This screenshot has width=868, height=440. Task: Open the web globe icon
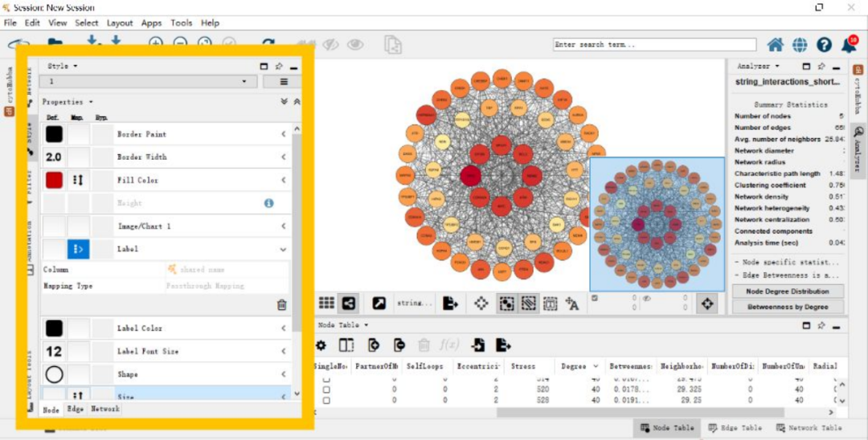point(800,45)
